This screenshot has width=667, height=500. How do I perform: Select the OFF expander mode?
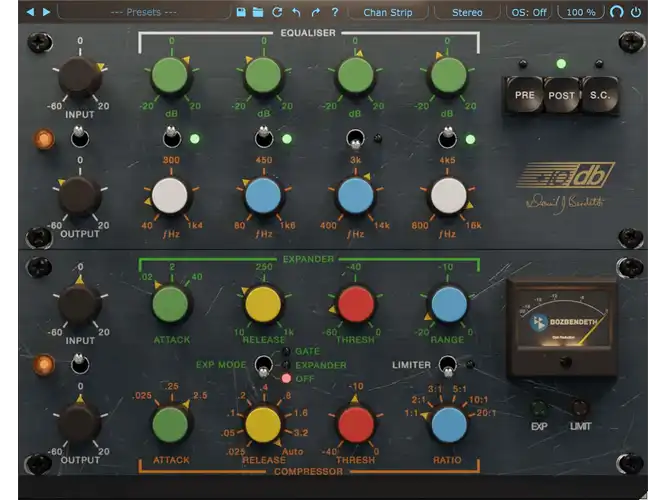[305, 379]
